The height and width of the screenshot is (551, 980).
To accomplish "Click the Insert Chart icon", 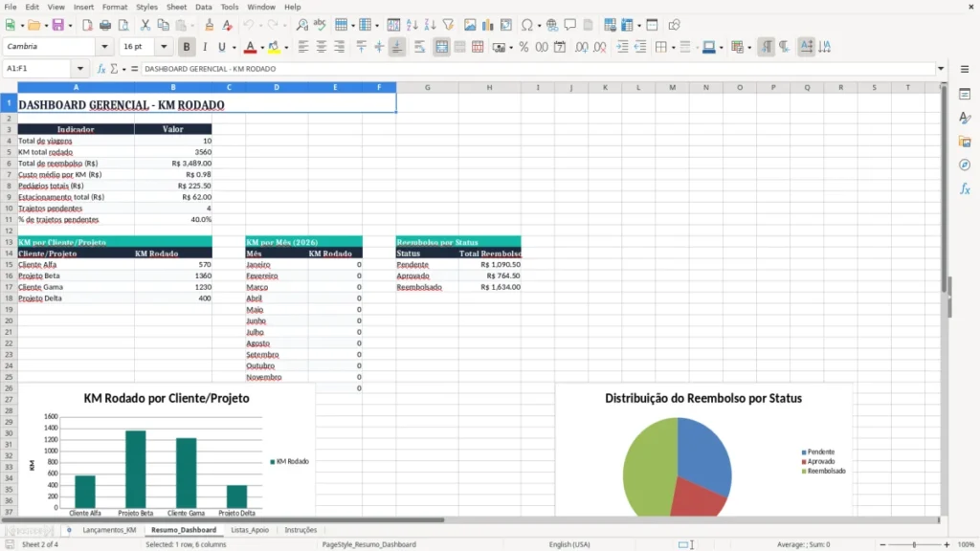I will pos(487,25).
